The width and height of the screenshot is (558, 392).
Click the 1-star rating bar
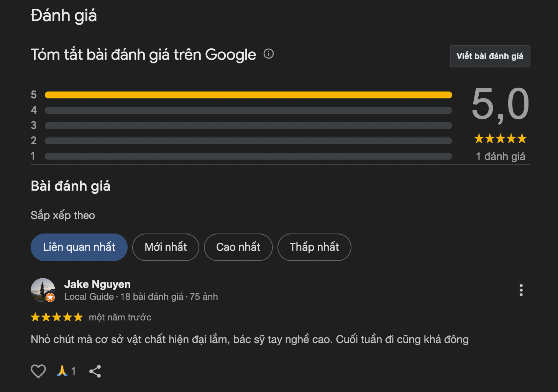point(248,156)
